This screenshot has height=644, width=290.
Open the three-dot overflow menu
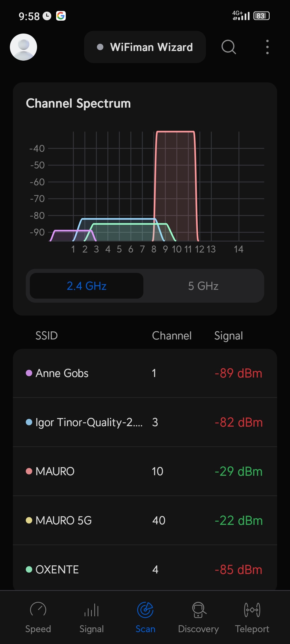coord(267,47)
